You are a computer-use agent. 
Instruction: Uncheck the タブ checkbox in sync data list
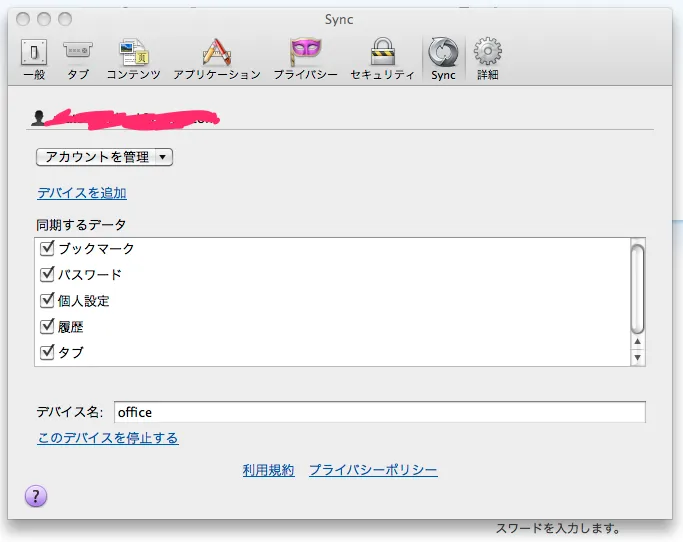(46, 352)
